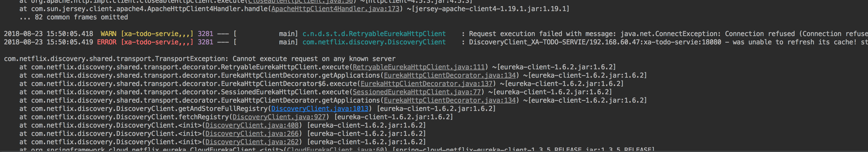Click the process ID 3281 on the ERROR line

(205, 42)
